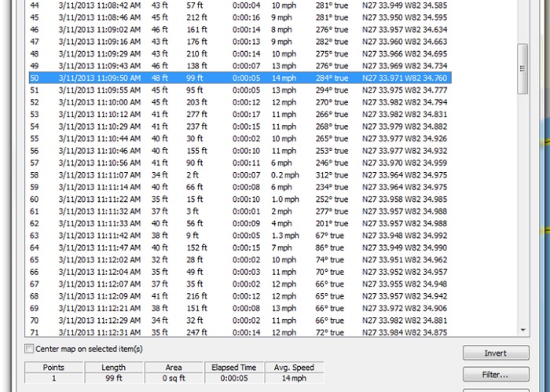550x392 pixels.
Task: Select row 68 with 216 ft leg length
Action: [236, 296]
